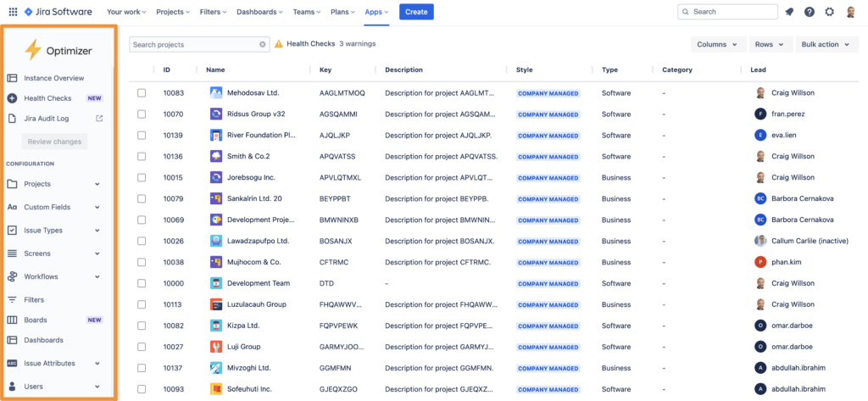The image size is (868, 401).
Task: Click lead Callum Carlile (inactive)
Action: coord(810,241)
